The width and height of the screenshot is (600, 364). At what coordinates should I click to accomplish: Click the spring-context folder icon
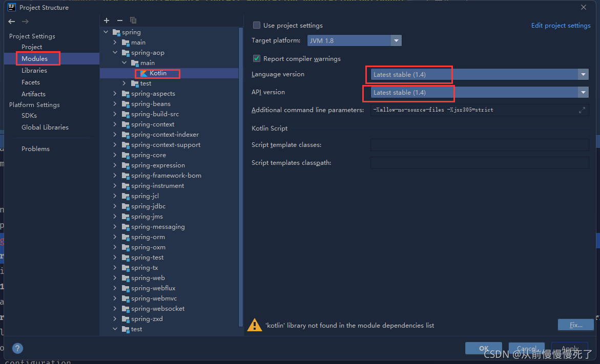pos(126,124)
